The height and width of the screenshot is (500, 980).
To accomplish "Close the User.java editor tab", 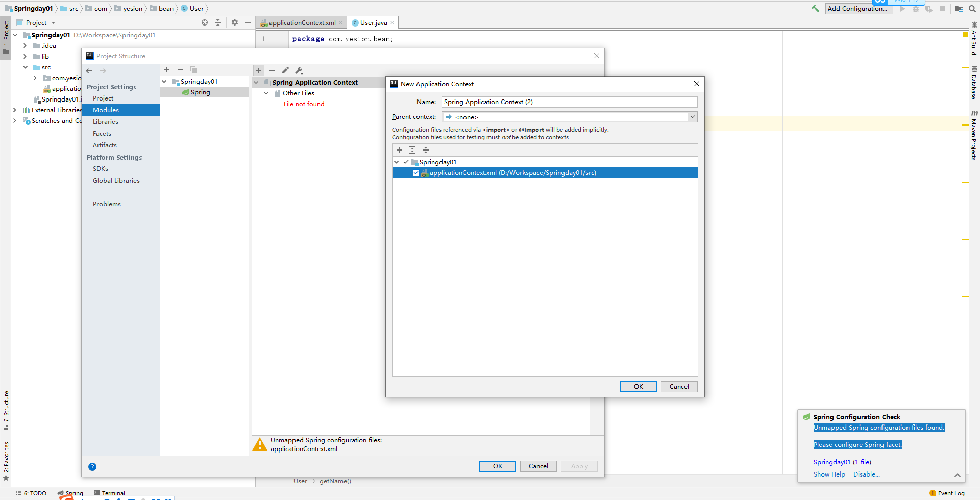I will tap(392, 23).
